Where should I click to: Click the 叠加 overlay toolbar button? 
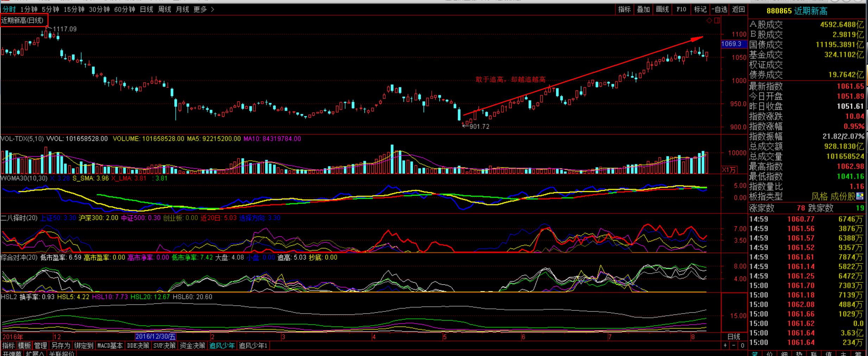pyautogui.click(x=643, y=9)
